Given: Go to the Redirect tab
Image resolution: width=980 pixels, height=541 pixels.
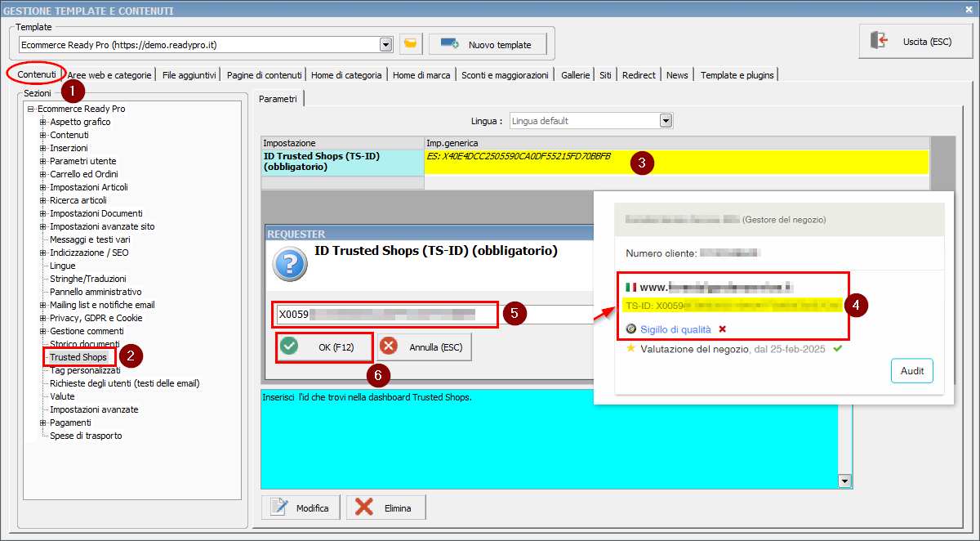Looking at the screenshot, I should click(x=639, y=75).
